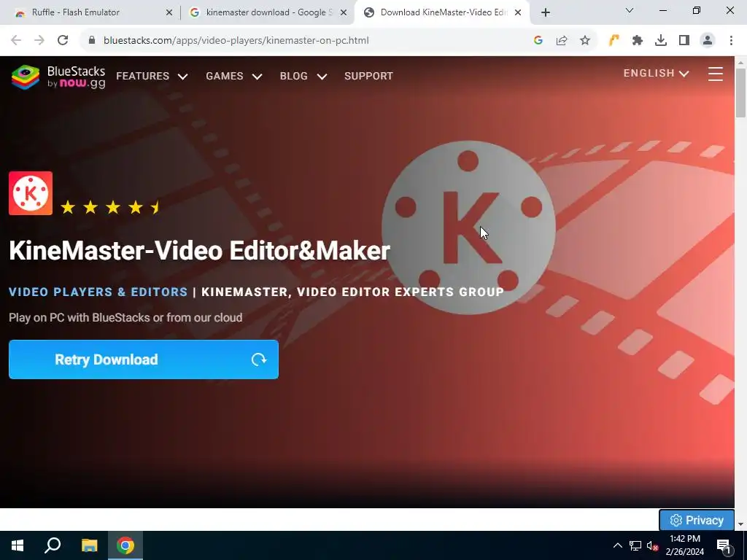Switch to kinemaster download Google tab
The width and height of the screenshot is (747, 560).
(x=267, y=12)
